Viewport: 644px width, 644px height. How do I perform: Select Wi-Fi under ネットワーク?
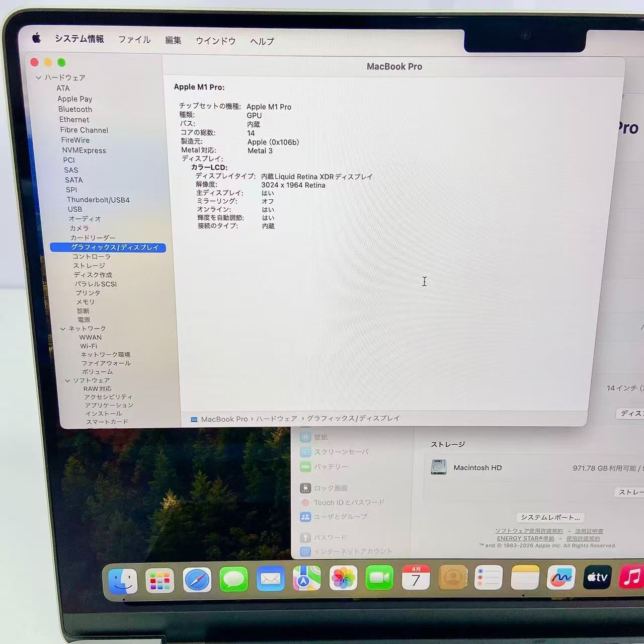89,346
